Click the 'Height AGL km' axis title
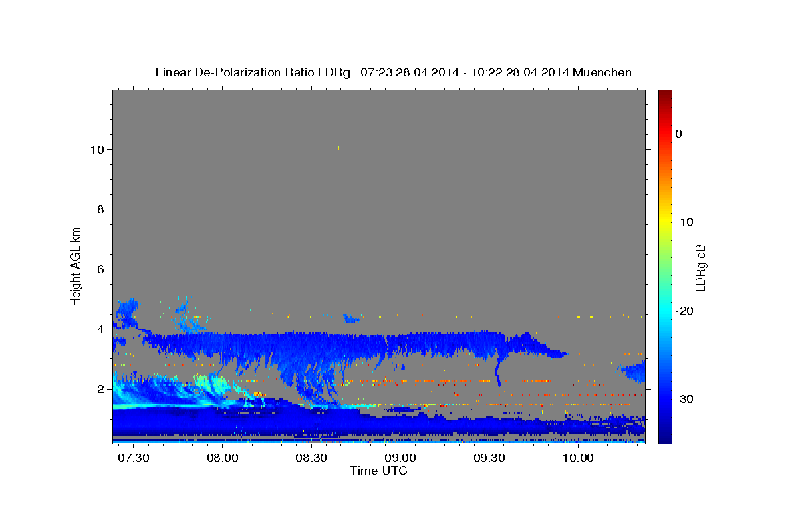This screenshot has height=532, width=798. 76,265
